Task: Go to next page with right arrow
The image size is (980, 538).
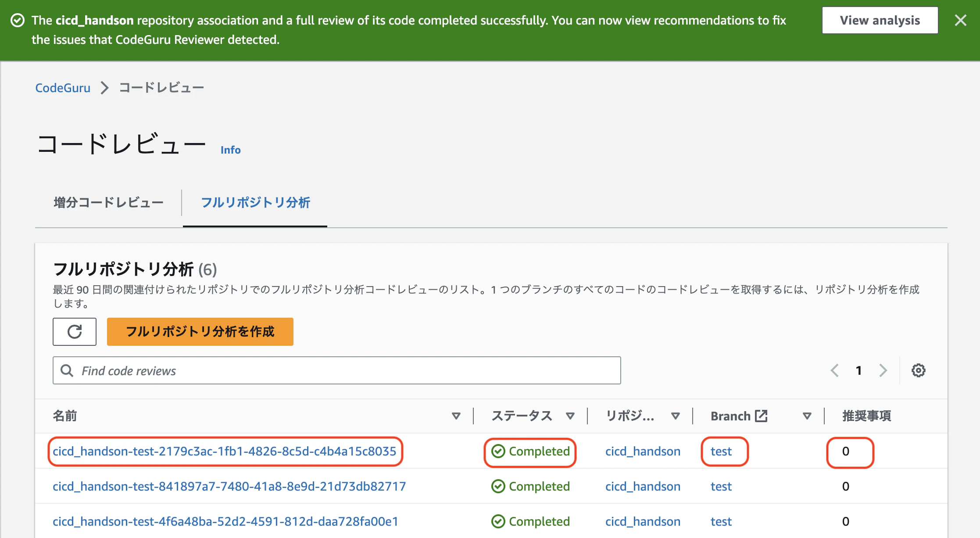Action: [883, 370]
